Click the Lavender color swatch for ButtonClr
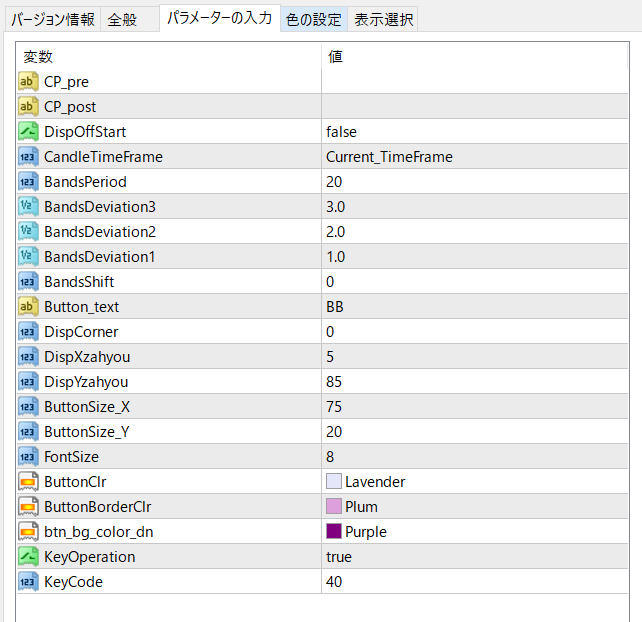The image size is (642, 622). click(334, 482)
